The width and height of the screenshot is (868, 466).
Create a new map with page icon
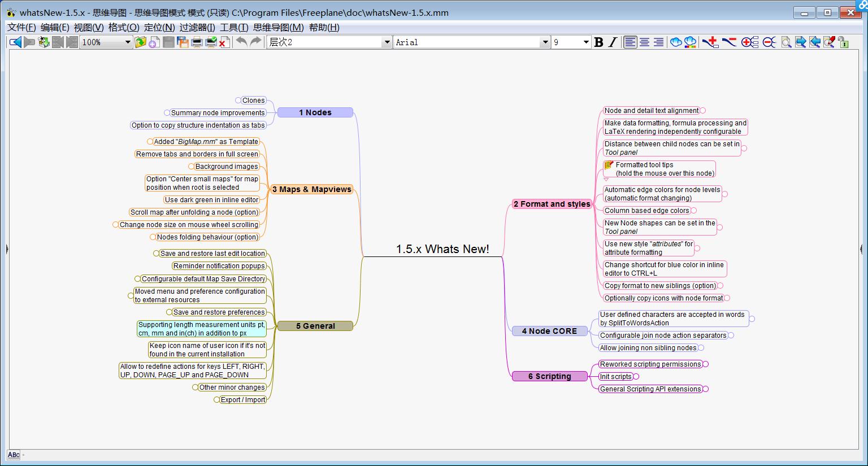154,42
